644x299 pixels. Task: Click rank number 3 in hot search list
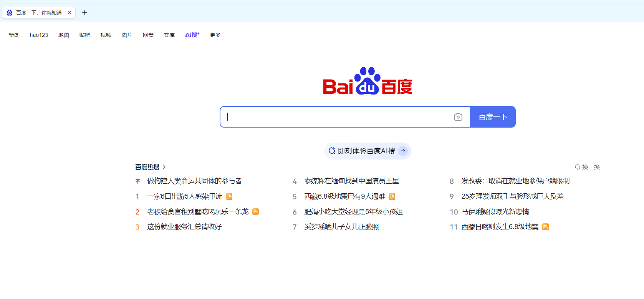[x=137, y=227]
